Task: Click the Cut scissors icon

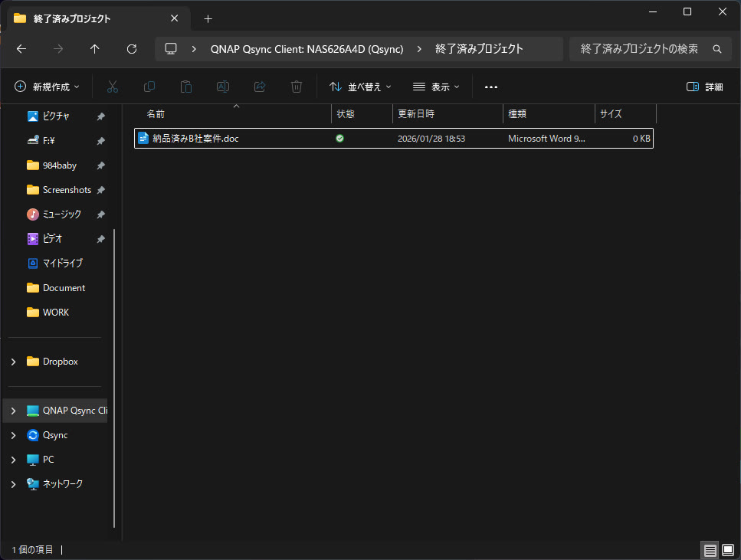Action: click(113, 87)
